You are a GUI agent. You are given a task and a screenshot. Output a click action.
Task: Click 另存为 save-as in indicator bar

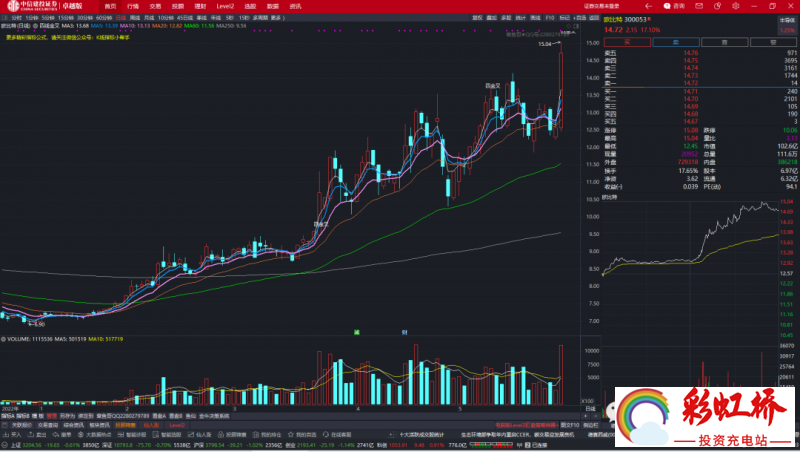point(67,416)
